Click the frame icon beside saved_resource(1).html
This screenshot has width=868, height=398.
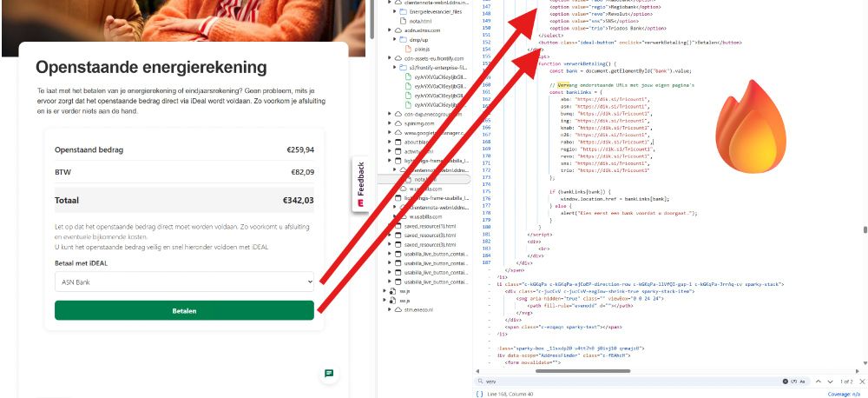pos(398,226)
